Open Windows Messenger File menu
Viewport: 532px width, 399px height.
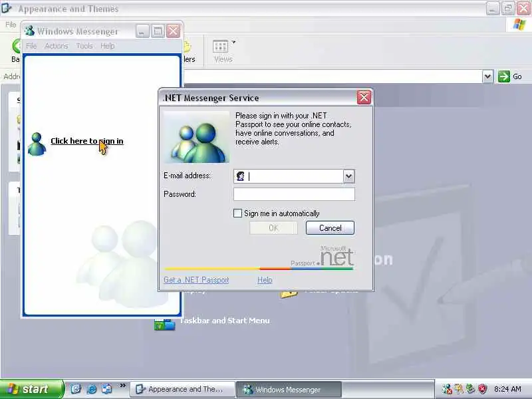[x=31, y=46]
